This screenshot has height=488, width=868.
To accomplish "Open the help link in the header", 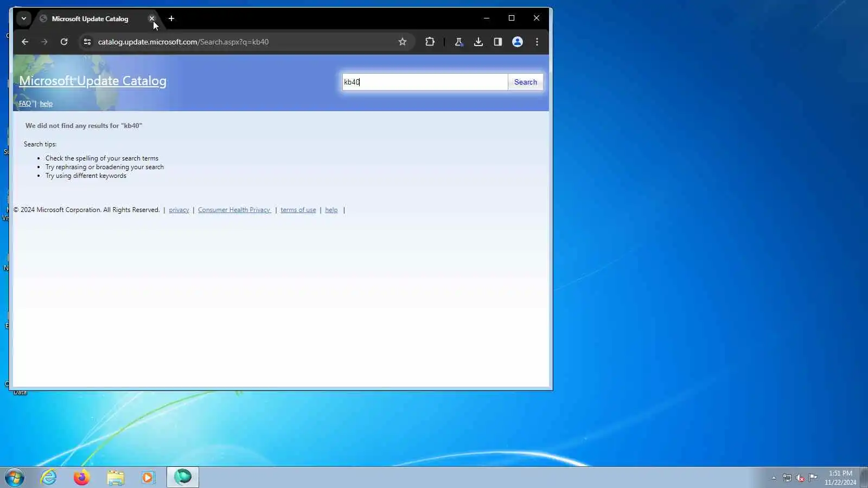I will coord(46,104).
